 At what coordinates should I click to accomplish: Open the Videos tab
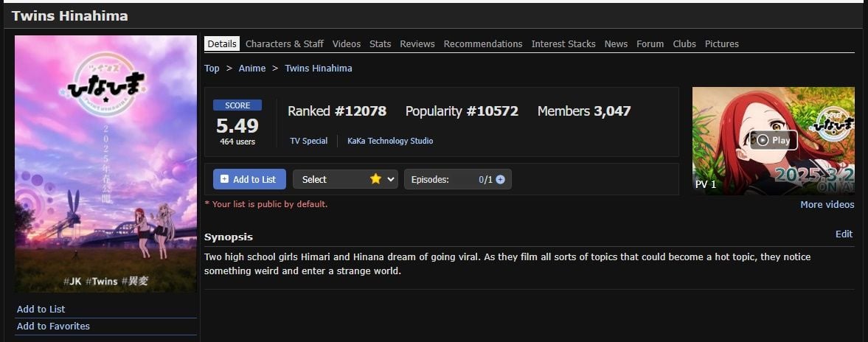pyautogui.click(x=347, y=43)
